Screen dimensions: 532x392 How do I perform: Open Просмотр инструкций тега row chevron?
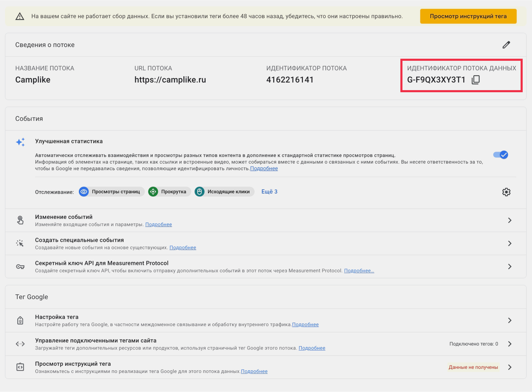(x=510, y=367)
